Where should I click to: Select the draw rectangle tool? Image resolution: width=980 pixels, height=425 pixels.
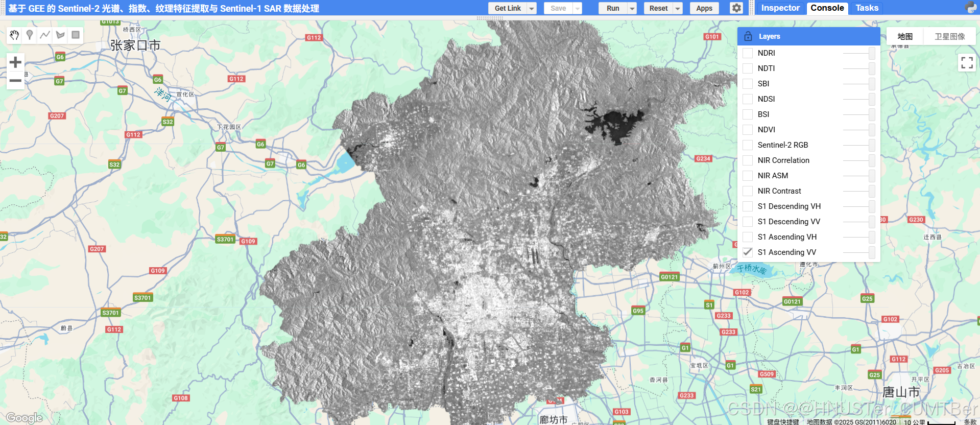[x=76, y=35]
